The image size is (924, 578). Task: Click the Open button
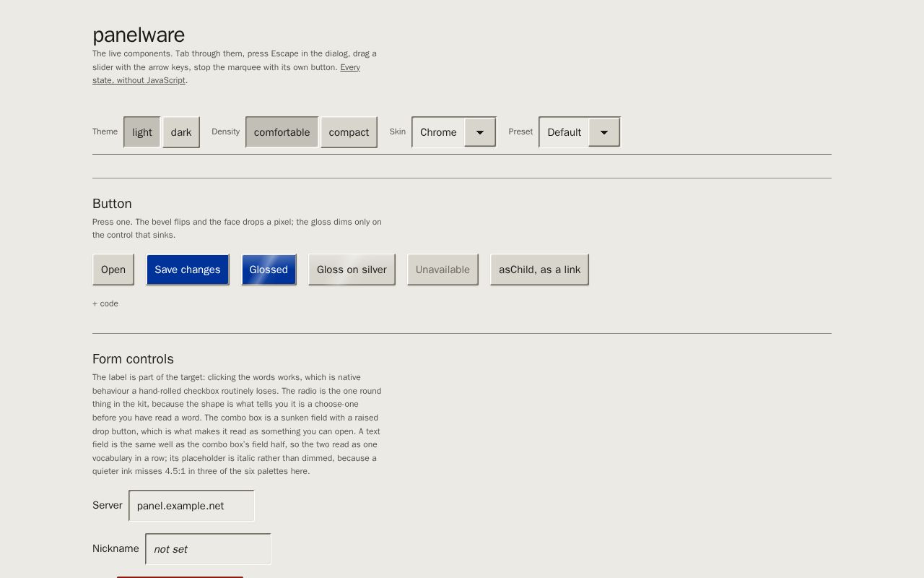click(113, 269)
